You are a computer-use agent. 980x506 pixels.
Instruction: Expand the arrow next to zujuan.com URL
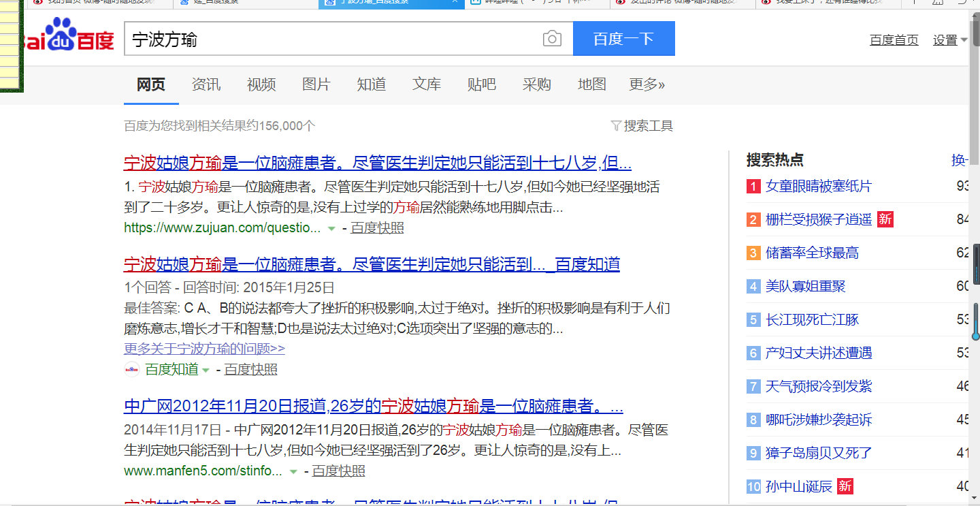click(331, 228)
